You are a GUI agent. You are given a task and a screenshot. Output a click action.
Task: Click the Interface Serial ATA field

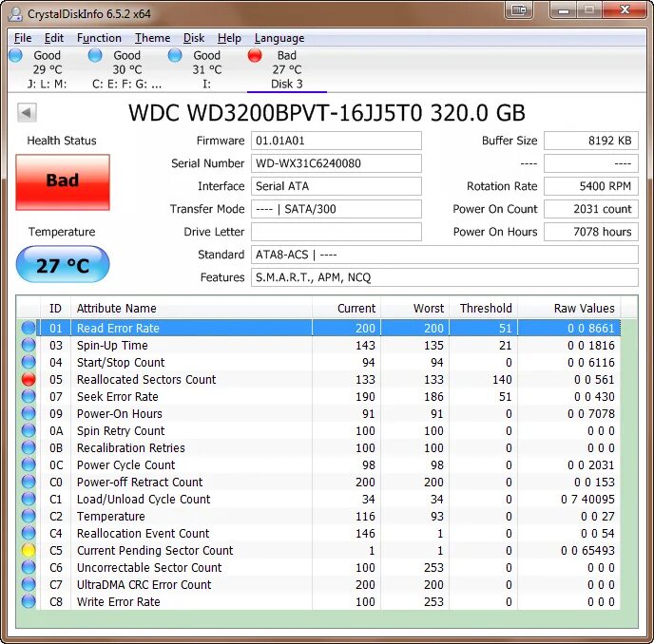(x=337, y=186)
